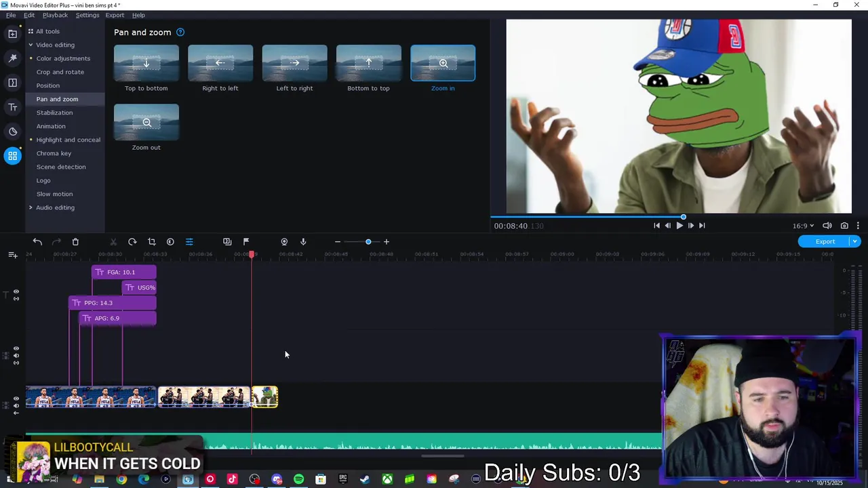This screenshot has width=868, height=488.
Task: Click the preview progress bar handle
Action: 683,217
